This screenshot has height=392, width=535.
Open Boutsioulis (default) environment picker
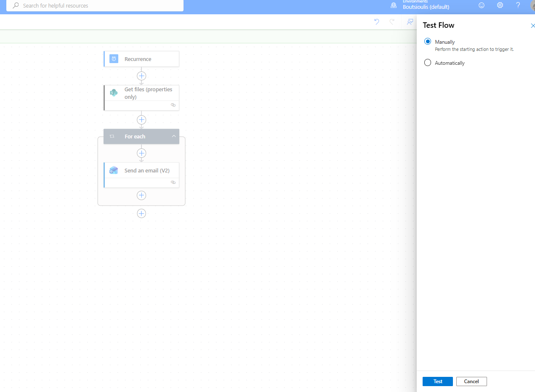426,7
